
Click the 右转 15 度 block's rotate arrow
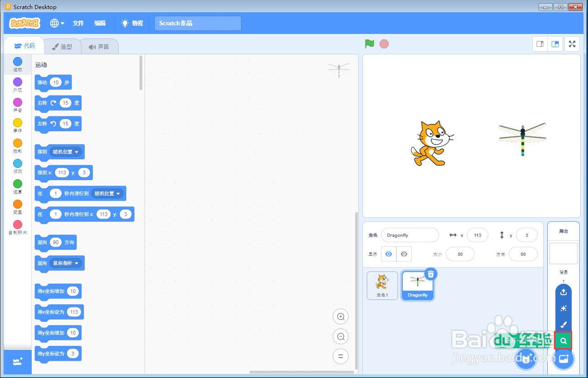point(53,103)
